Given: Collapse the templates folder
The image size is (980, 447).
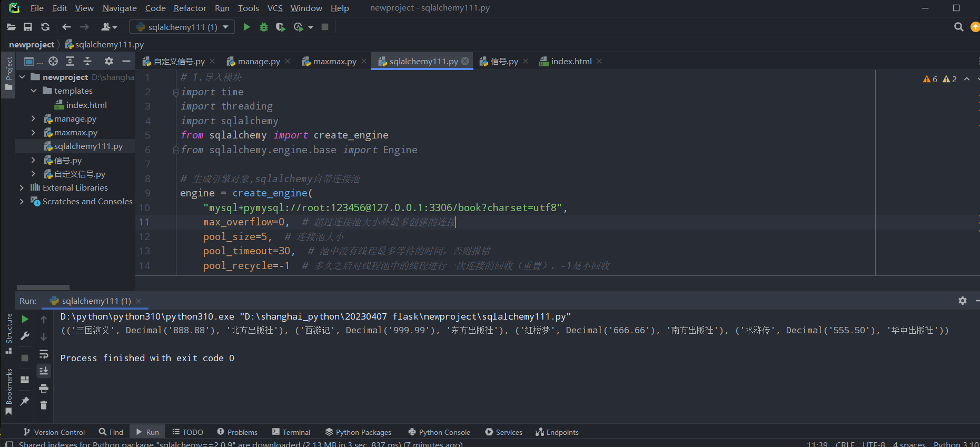Looking at the screenshot, I should tap(34, 91).
